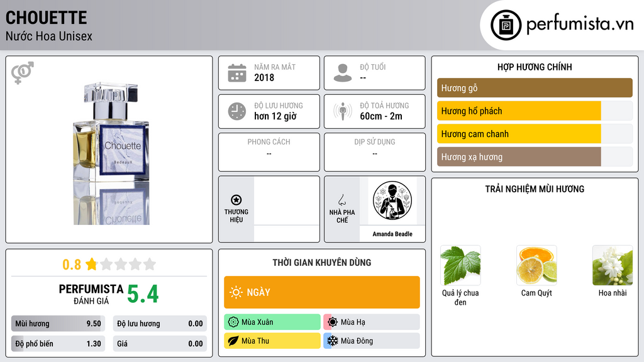The image size is (644, 362).
Task: Select the Mùa Thu season tag
Action: click(x=272, y=341)
